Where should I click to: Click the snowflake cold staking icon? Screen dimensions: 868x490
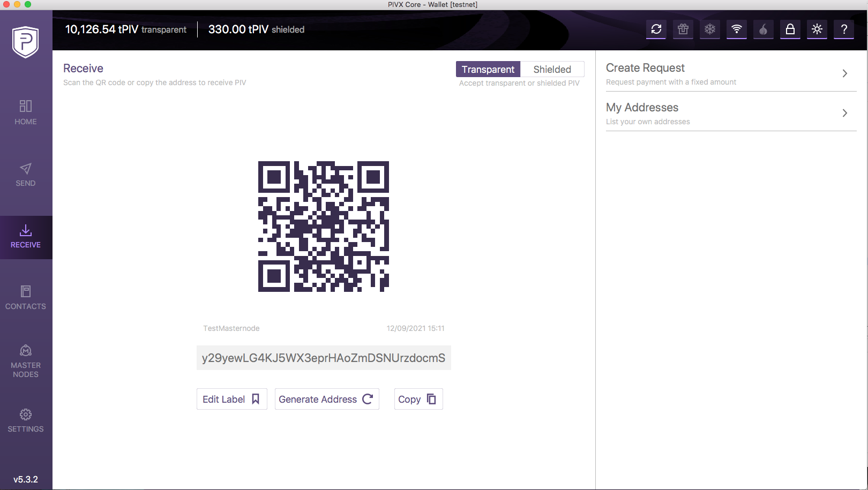[x=710, y=29]
